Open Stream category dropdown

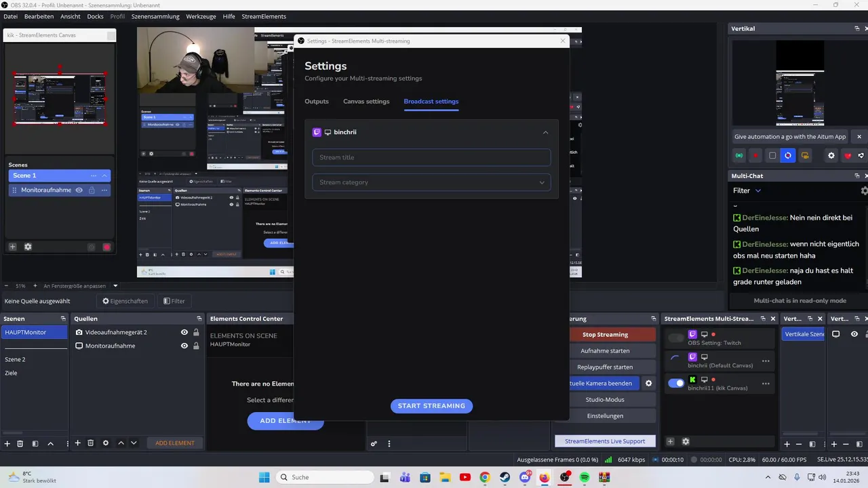431,182
